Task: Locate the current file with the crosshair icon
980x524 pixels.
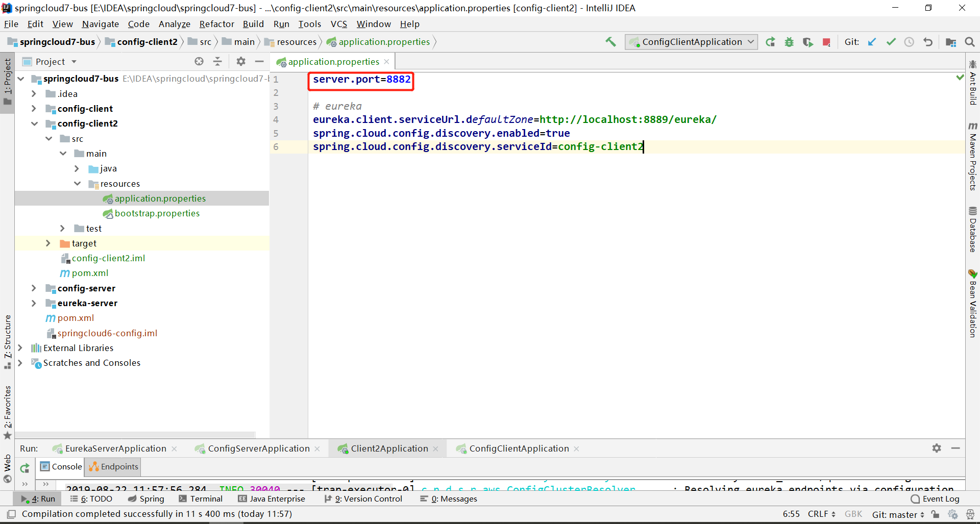Action: click(199, 61)
